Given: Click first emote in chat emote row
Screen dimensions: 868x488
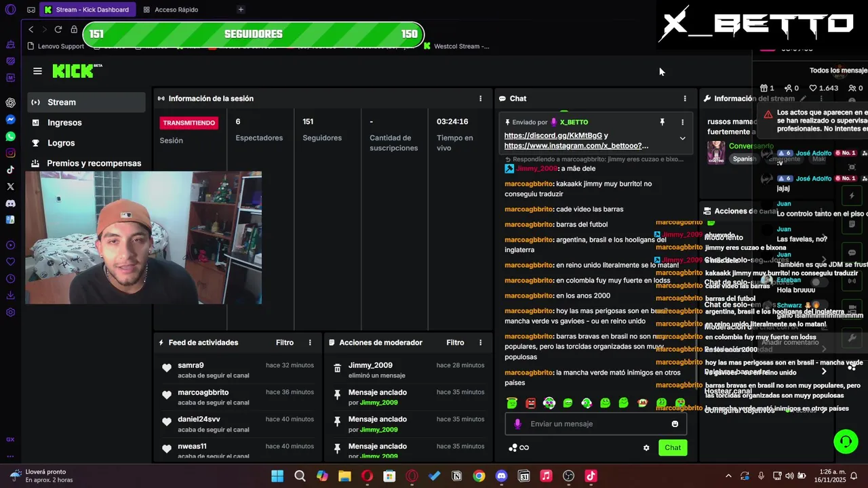Looking at the screenshot, I should [512, 403].
